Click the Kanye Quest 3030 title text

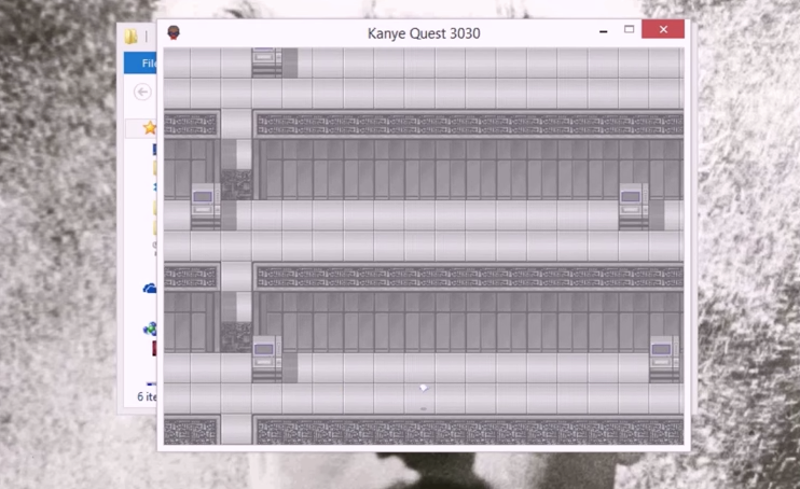click(x=423, y=34)
